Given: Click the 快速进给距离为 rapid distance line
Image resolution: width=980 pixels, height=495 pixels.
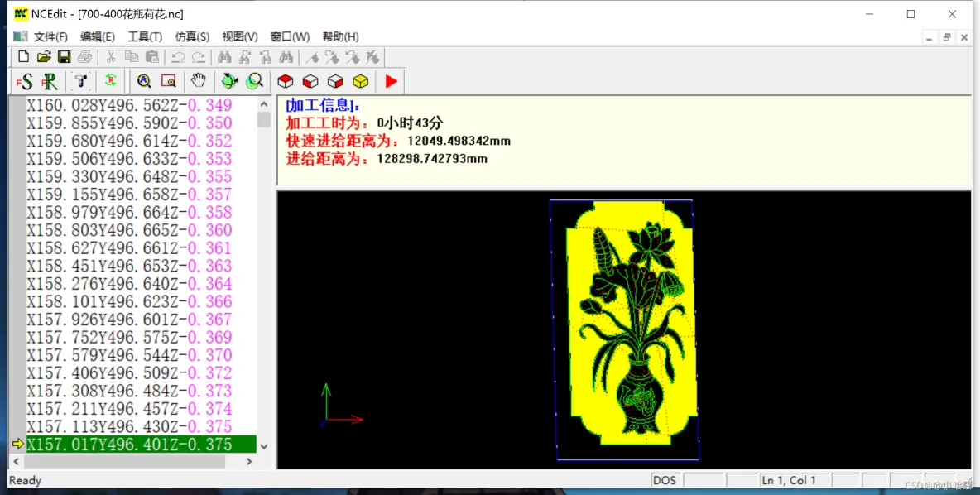Looking at the screenshot, I should point(398,141).
